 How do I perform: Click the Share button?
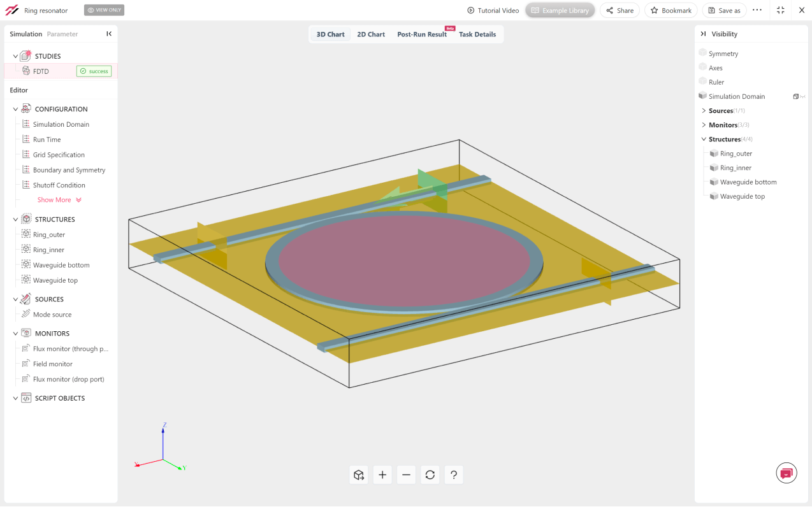pyautogui.click(x=620, y=10)
